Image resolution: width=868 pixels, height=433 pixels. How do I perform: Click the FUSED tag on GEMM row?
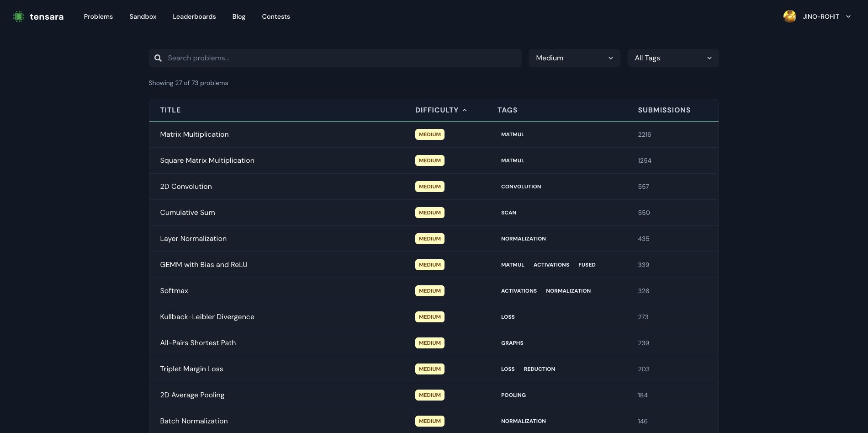pos(587,265)
